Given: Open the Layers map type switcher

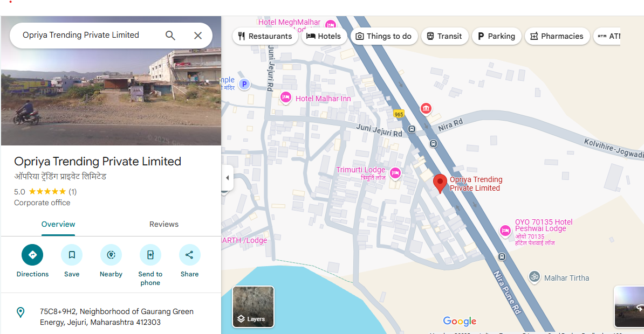Looking at the screenshot, I should [x=253, y=307].
